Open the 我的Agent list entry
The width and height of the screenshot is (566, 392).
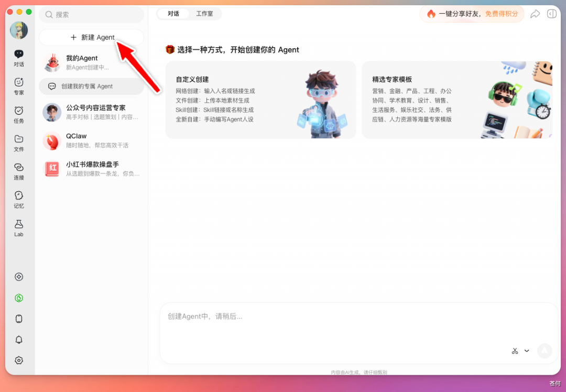[x=91, y=62]
